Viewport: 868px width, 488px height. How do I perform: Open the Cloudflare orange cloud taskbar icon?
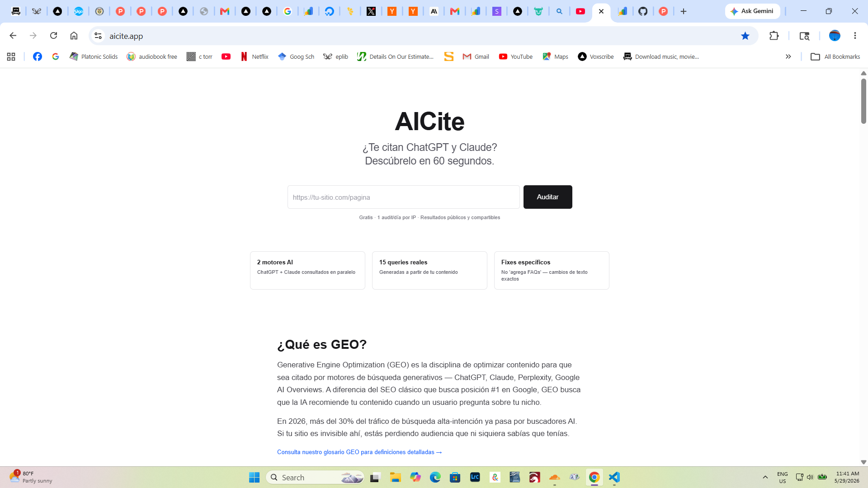click(554, 477)
